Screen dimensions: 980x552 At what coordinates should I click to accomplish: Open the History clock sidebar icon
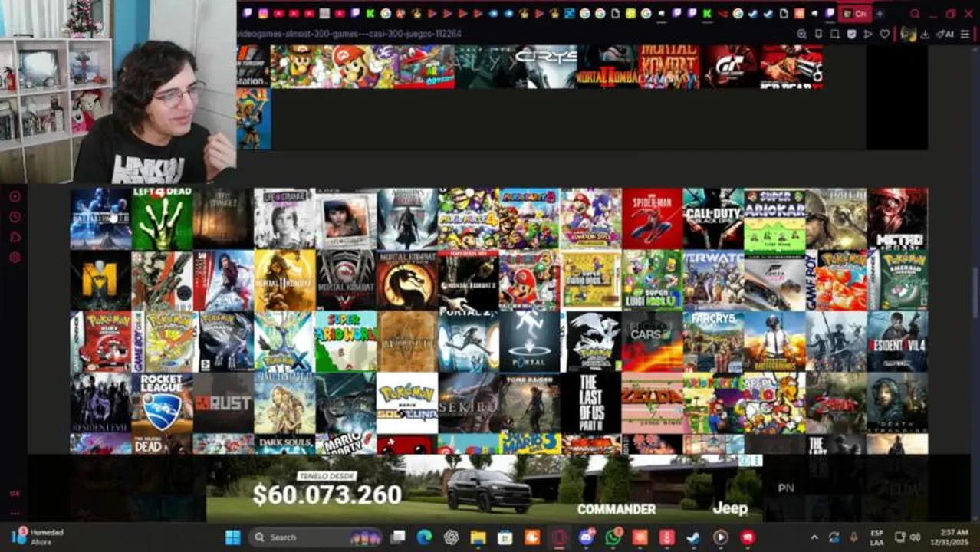tap(15, 217)
